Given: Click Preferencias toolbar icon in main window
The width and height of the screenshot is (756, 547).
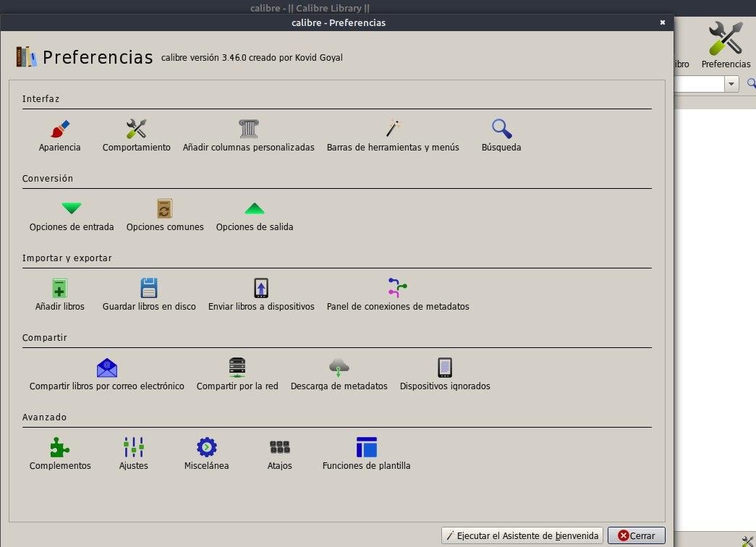Looking at the screenshot, I should pyautogui.click(x=726, y=45).
